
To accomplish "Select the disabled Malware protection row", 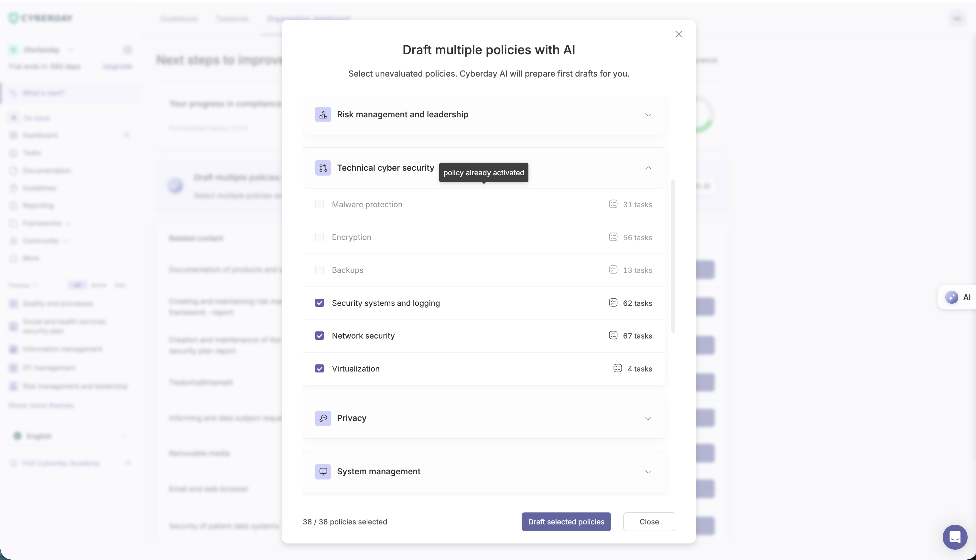I will pyautogui.click(x=367, y=205).
